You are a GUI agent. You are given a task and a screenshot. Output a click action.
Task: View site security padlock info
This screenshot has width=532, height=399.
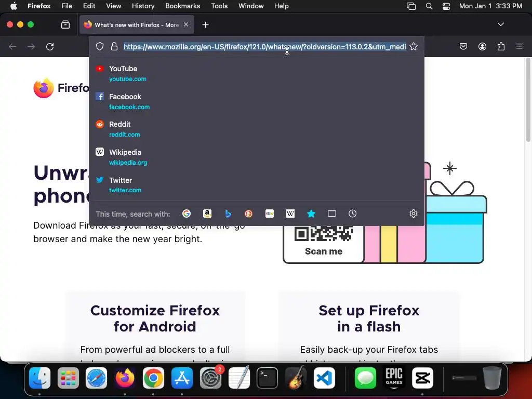point(114,46)
